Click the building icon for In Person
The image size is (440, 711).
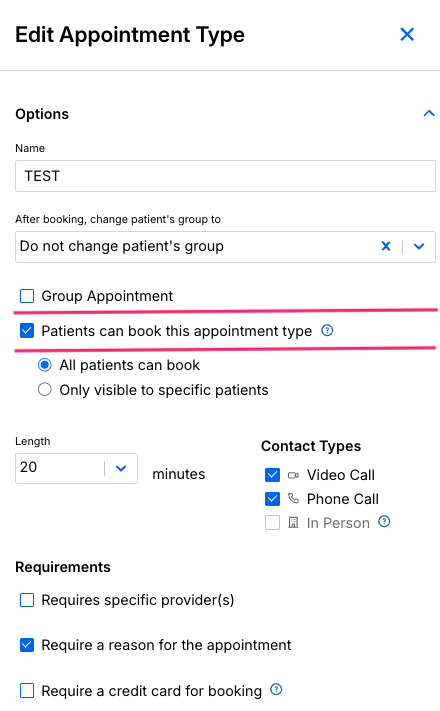pos(293,523)
